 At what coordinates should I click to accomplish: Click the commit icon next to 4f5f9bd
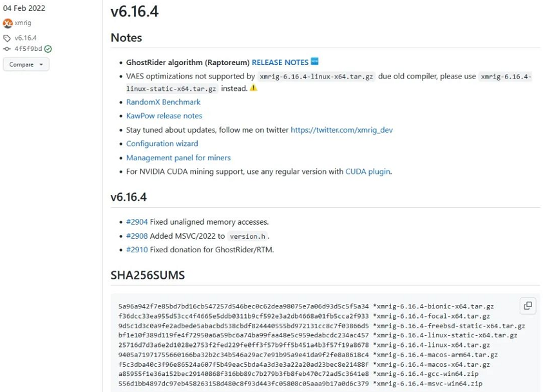coord(7,49)
